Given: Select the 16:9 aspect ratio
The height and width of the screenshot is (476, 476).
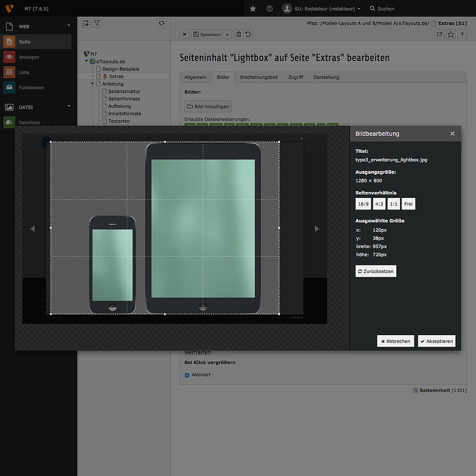Looking at the screenshot, I should (x=363, y=204).
